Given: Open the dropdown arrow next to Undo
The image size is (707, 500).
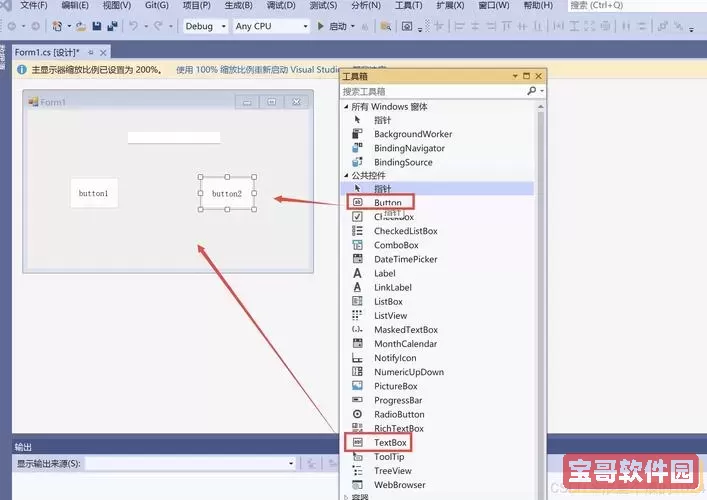Looking at the screenshot, I should (x=146, y=27).
